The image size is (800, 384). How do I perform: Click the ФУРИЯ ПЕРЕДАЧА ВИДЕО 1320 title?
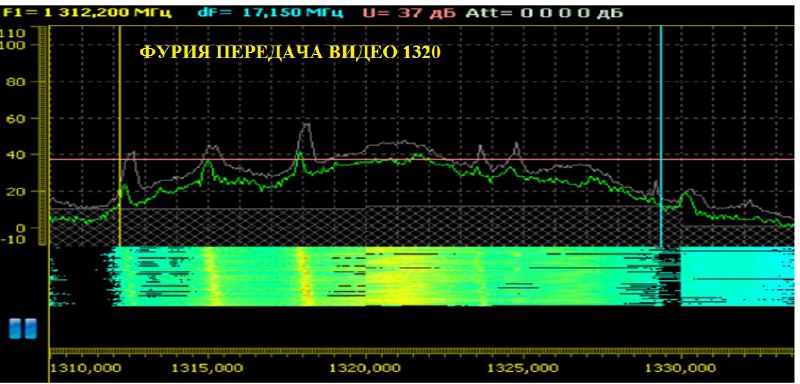click(x=290, y=53)
